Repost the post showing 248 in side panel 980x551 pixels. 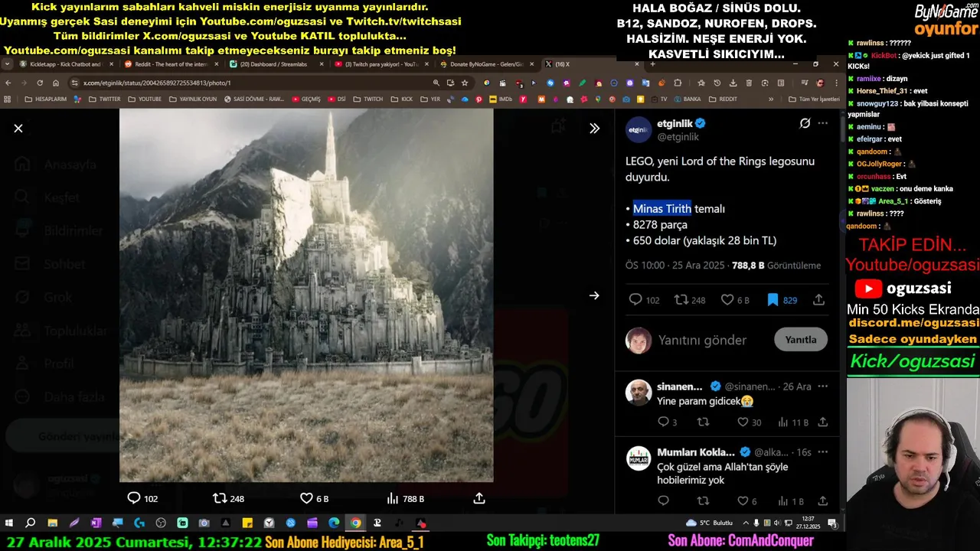690,300
